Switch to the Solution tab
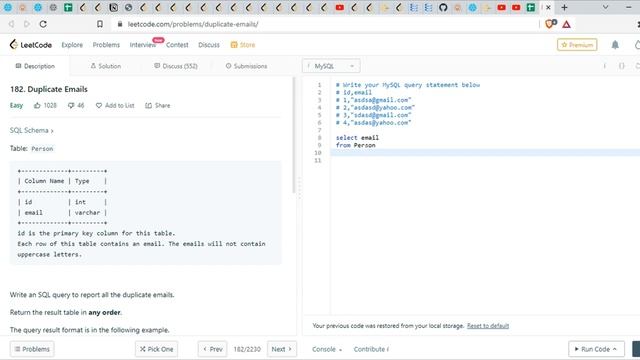The image size is (640, 360). [x=106, y=66]
